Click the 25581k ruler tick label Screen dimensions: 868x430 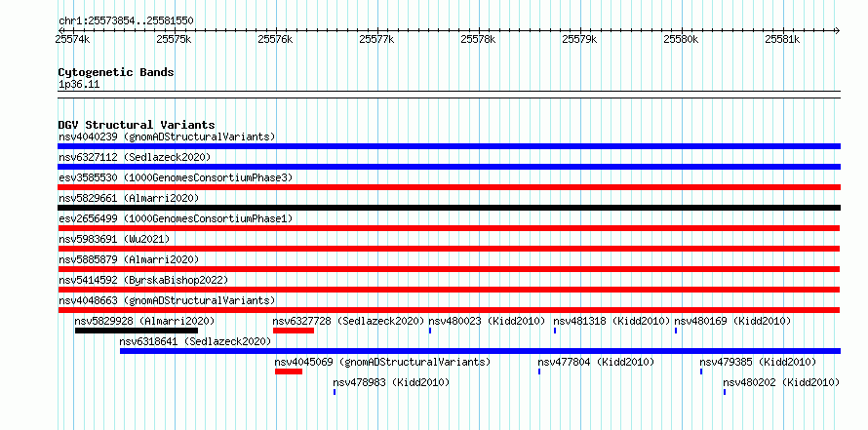[x=782, y=39]
